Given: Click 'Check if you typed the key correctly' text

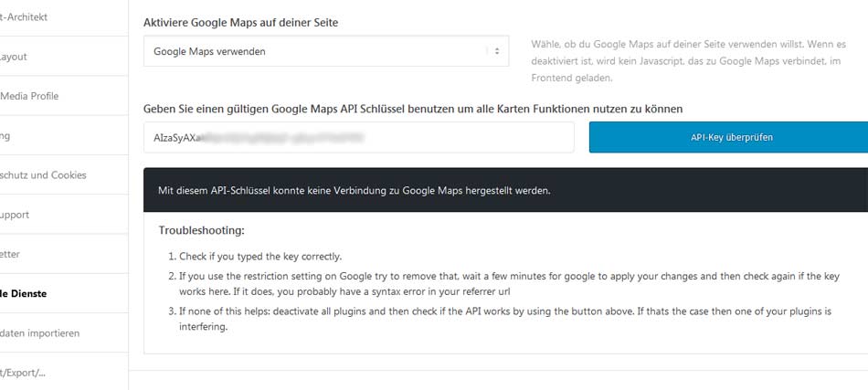Looking at the screenshot, I should tap(260, 257).
